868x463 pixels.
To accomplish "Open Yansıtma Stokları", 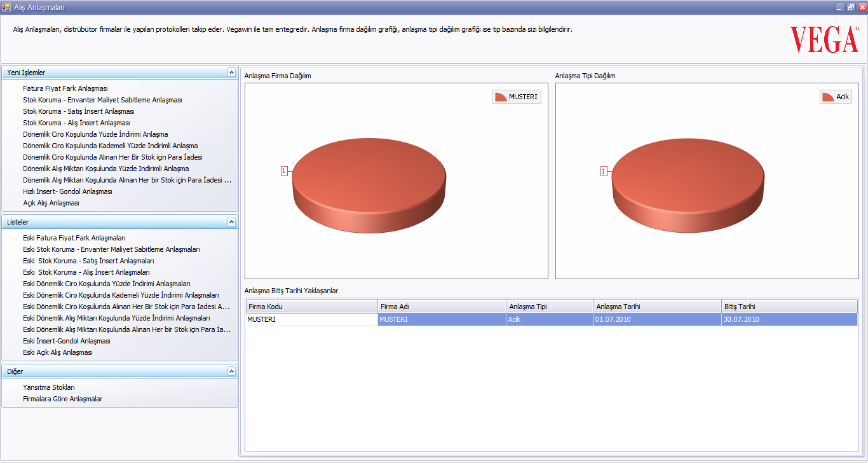I will [49, 387].
